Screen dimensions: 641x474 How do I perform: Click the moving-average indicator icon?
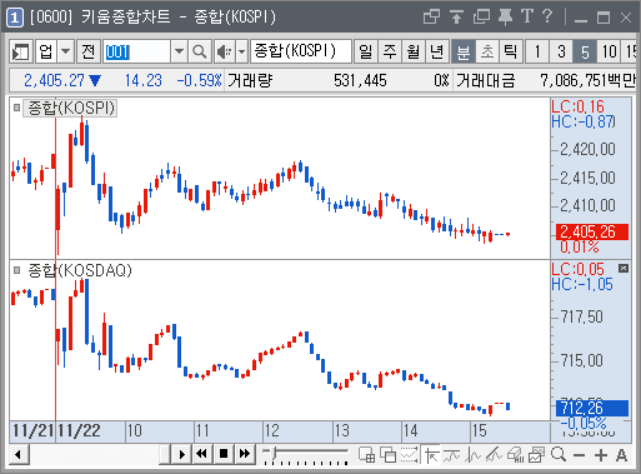[x=452, y=455]
